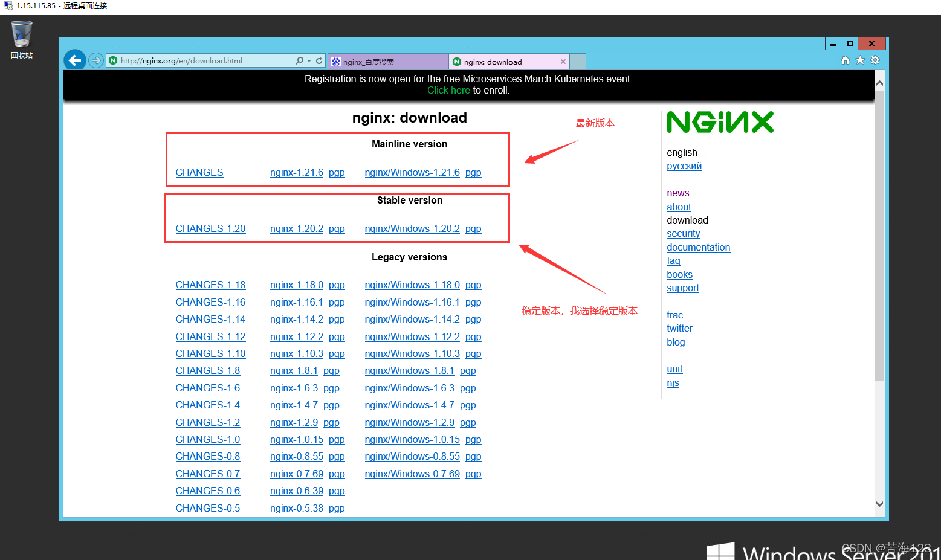Follow the Click here enroll link
941x560 pixels.
[448, 90]
